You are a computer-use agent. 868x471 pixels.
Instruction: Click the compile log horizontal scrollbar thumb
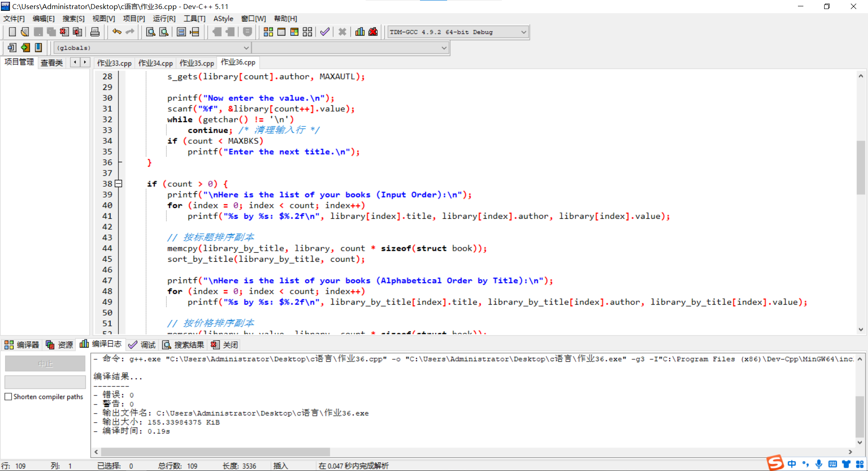click(x=215, y=452)
